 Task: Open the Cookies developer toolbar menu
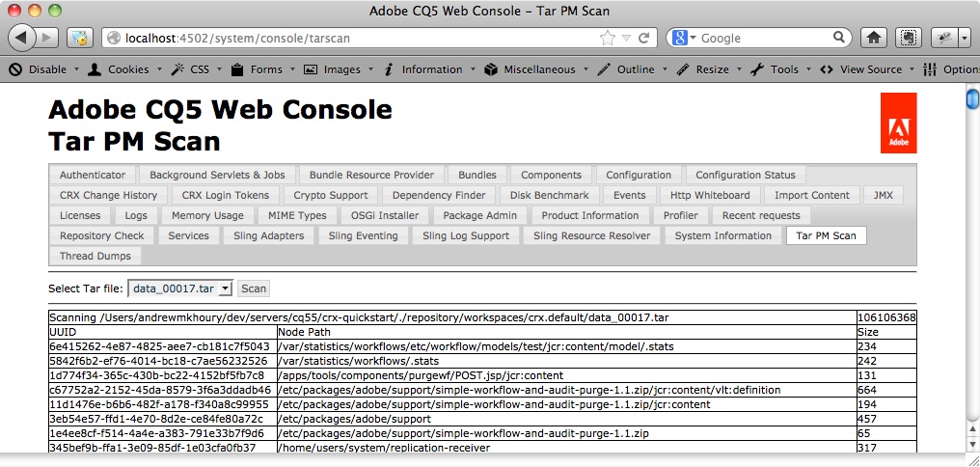pyautogui.click(x=120, y=69)
